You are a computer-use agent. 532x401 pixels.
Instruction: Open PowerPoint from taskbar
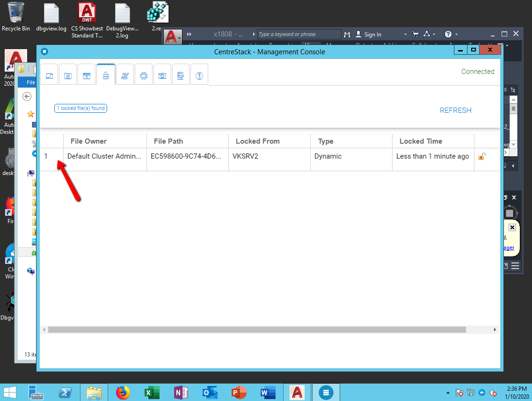tap(239, 393)
